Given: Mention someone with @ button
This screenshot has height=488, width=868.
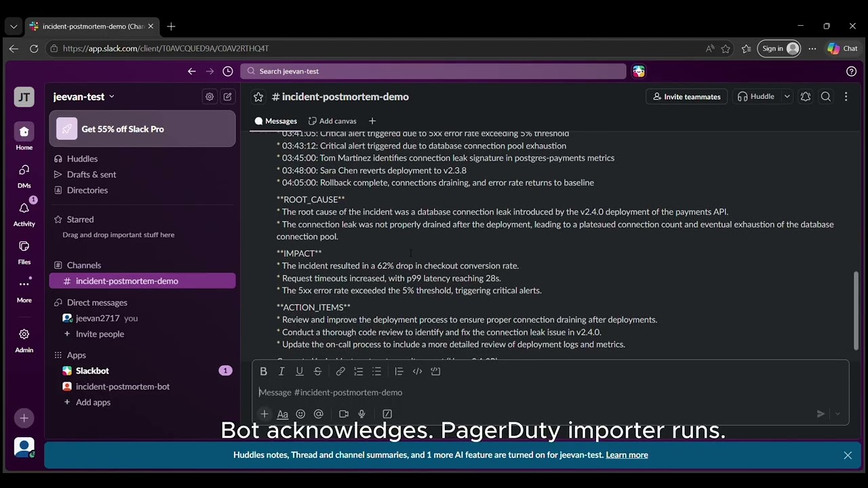Looking at the screenshot, I should coord(319,414).
